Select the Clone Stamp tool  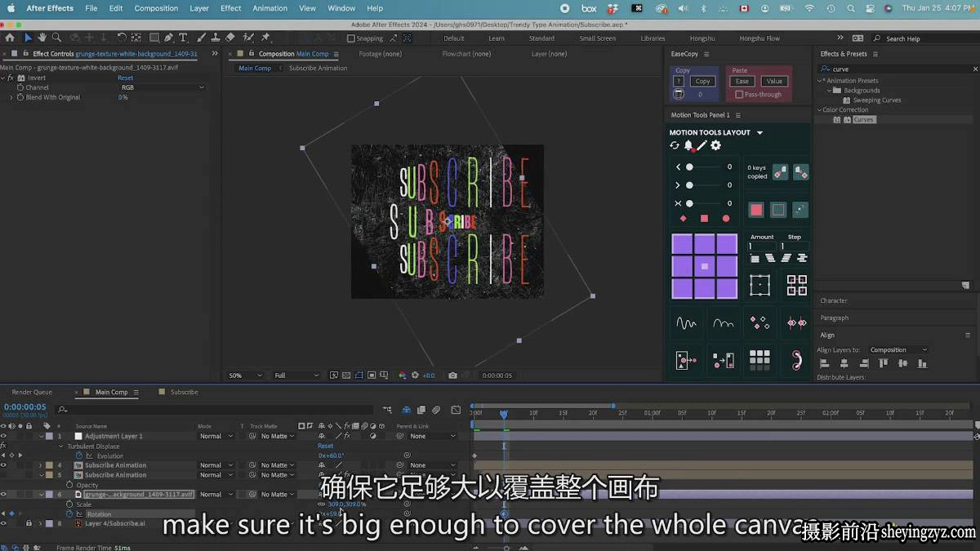coord(216,38)
